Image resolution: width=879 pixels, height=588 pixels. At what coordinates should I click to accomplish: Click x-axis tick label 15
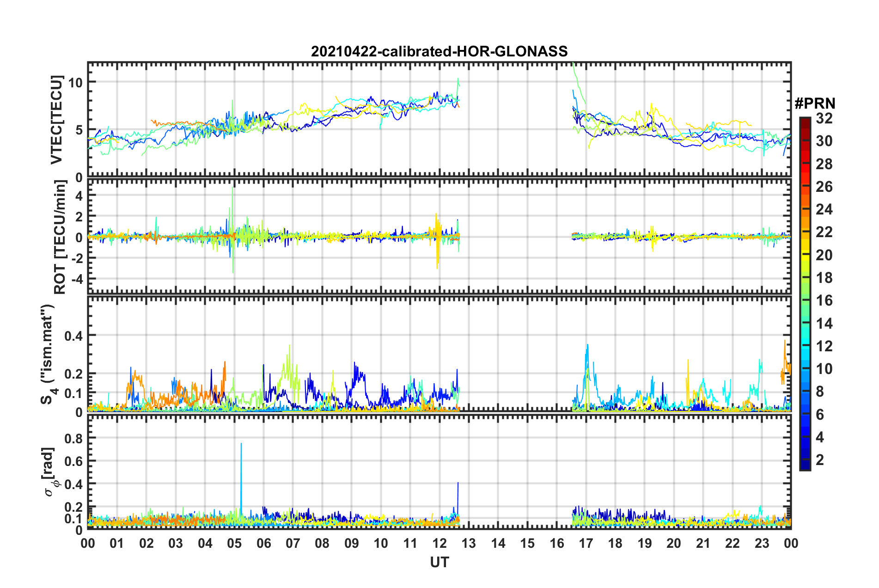point(527,543)
